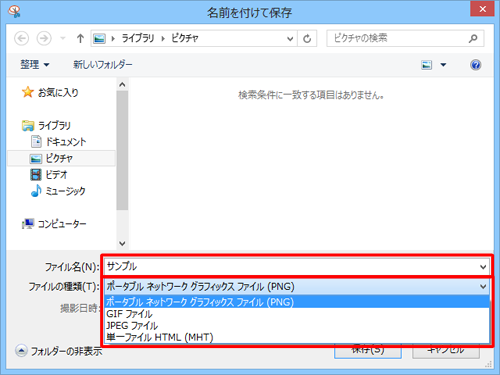The width and height of the screenshot is (500, 375).
Task: Click the Pictures library icon in address bar
Action: click(99, 38)
